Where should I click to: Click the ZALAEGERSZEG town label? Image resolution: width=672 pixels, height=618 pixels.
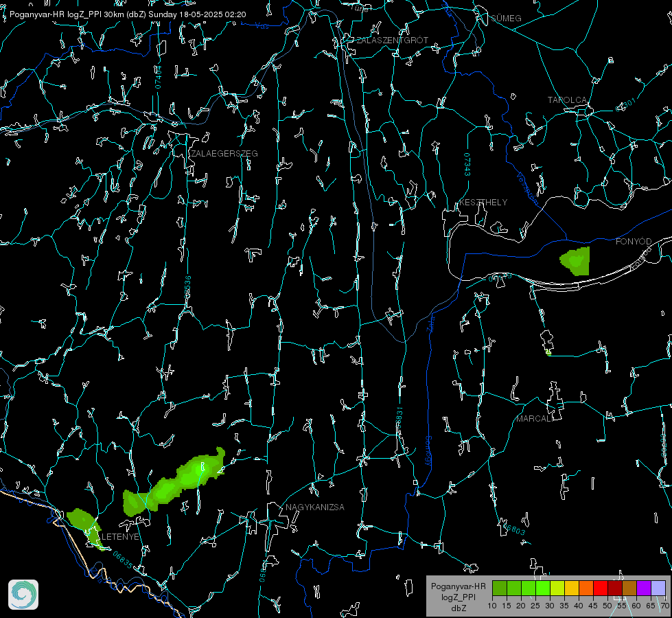click(224, 154)
